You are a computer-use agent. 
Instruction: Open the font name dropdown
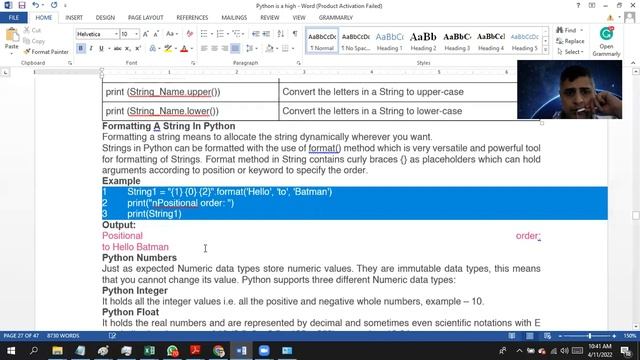click(x=116, y=34)
